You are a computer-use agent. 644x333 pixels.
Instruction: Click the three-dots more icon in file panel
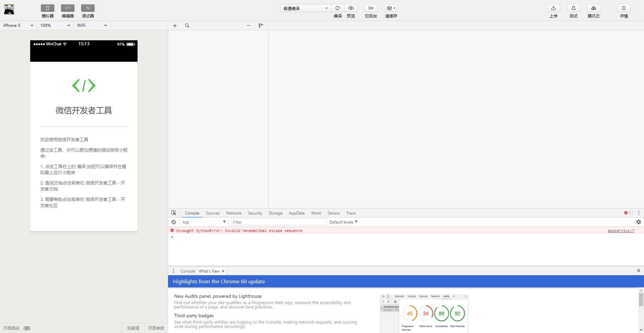click(249, 26)
